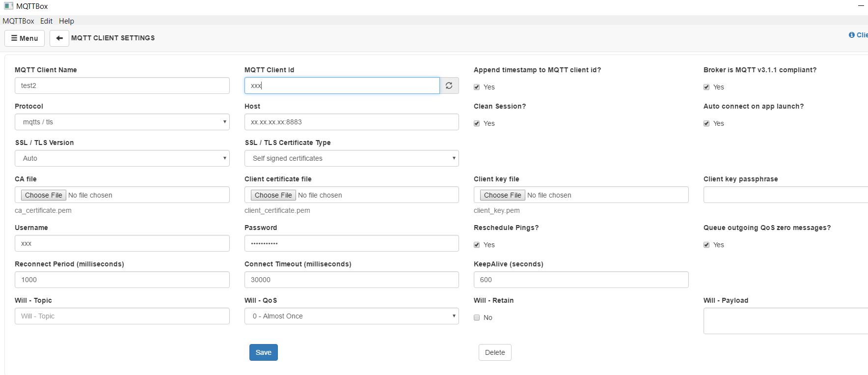Viewport: 868px width, 375px height.
Task: Focus the MQTT Client Id input
Action: click(x=342, y=86)
